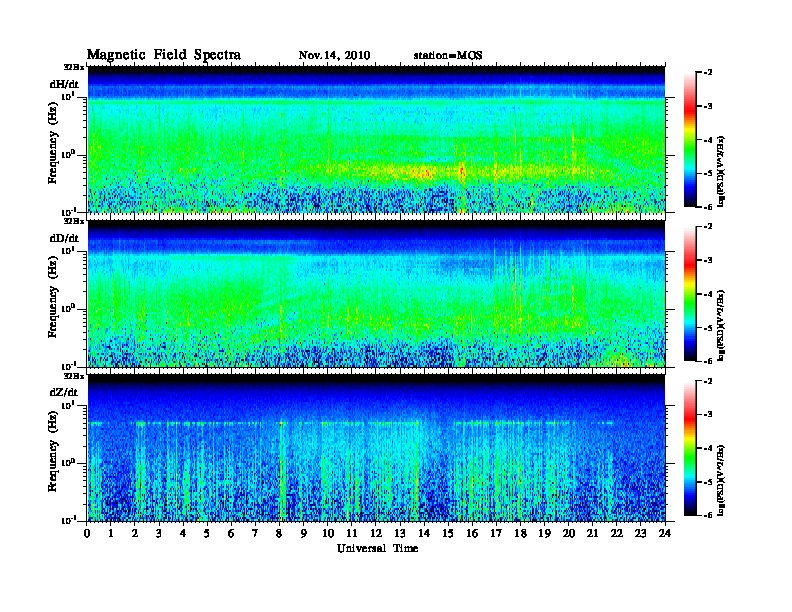Click hour 14 on the time axis
The image size is (792, 612).
(x=424, y=534)
